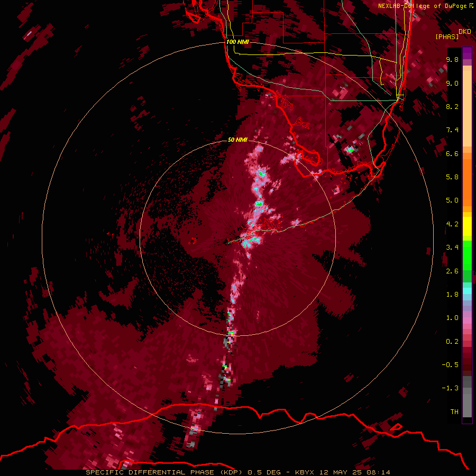Viewport: 476px width, 476px height.
Task: Click the TH threshold label on the scale
Action: (454, 412)
